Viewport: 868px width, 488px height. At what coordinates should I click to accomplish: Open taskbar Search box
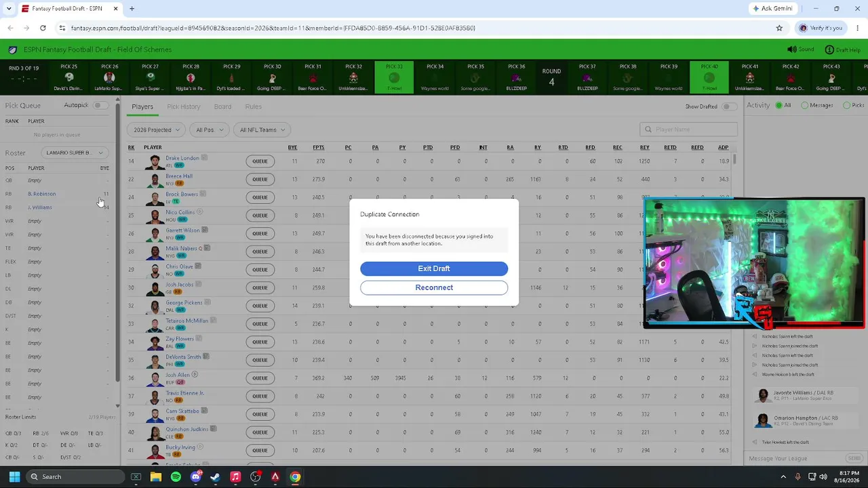(75, 476)
